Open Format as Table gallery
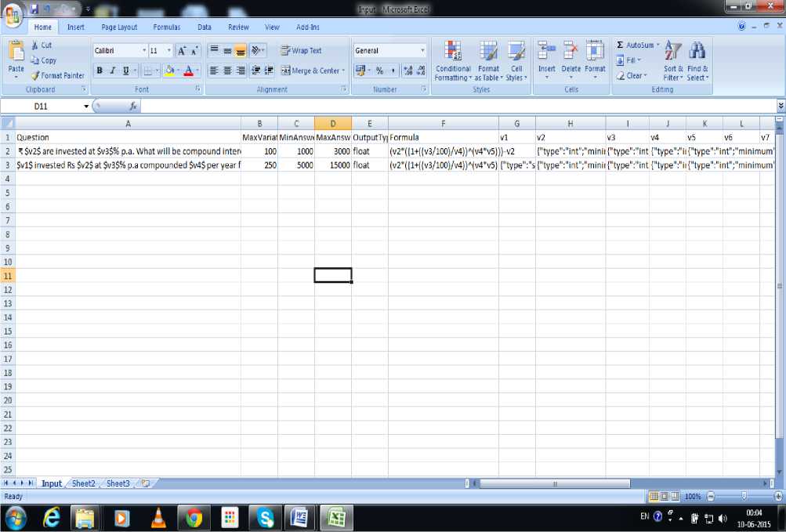This screenshot has height=532, width=786. coord(488,61)
